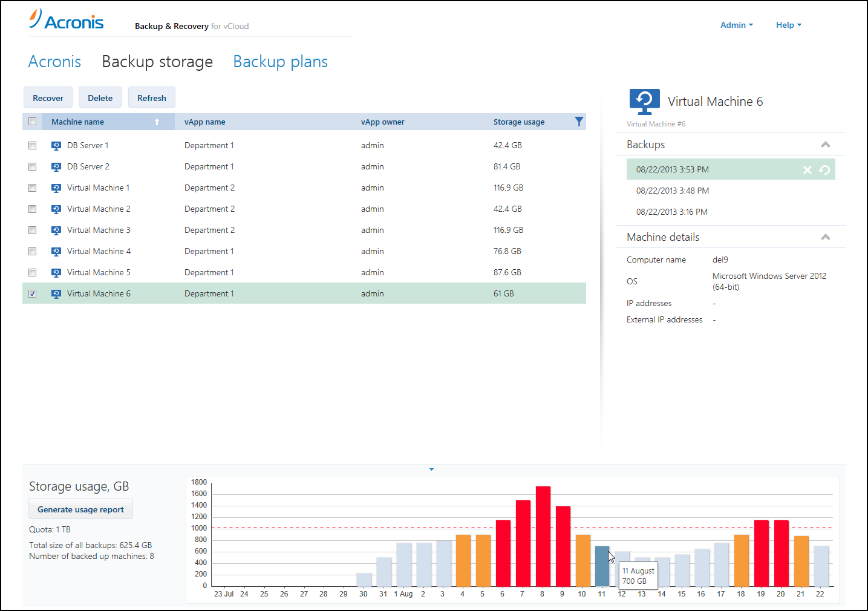Click the Virtual Machine 1 row icon

pos(56,188)
